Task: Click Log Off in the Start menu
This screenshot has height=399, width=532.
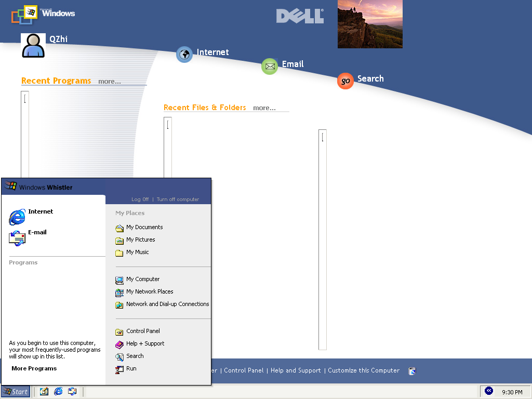Action: pyautogui.click(x=140, y=199)
